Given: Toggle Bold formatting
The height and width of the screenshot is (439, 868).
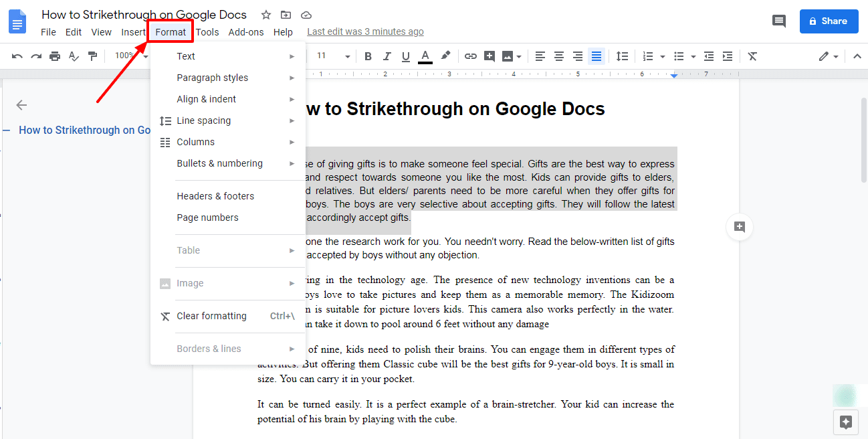Looking at the screenshot, I should [368, 56].
